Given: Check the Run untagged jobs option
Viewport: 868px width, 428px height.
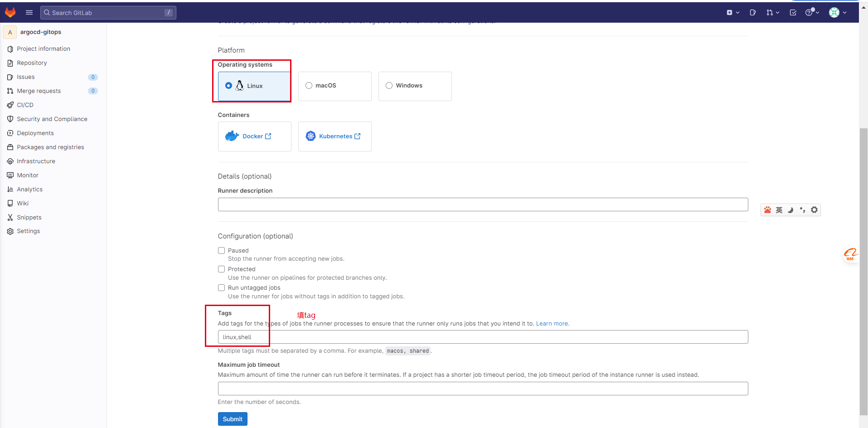Looking at the screenshot, I should pyautogui.click(x=222, y=288).
